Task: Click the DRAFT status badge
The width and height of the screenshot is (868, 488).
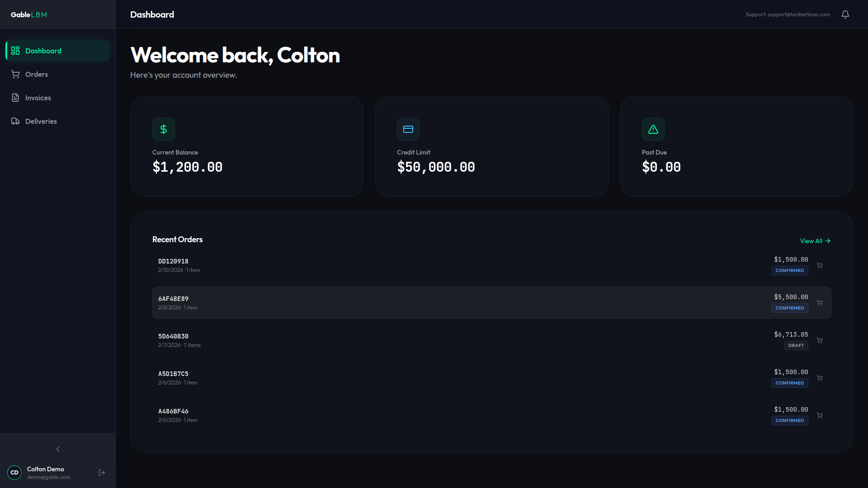Action: (x=796, y=346)
